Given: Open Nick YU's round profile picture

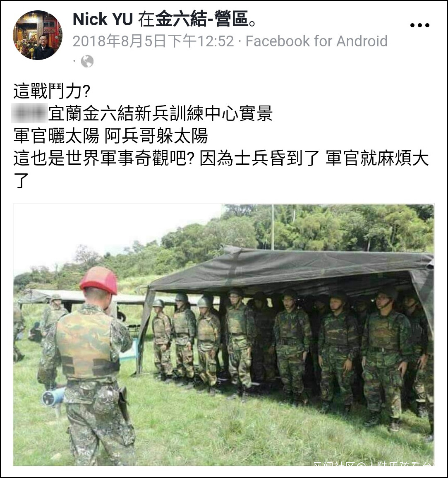Looking at the screenshot, I should point(38,35).
